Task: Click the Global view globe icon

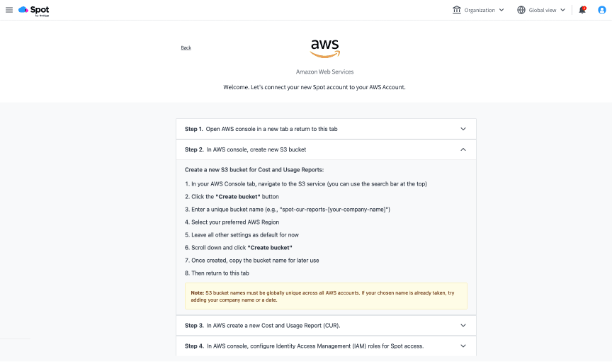Action: 521,10
